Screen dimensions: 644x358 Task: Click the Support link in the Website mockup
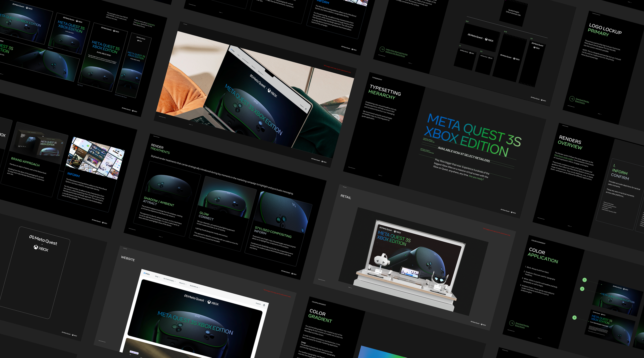point(258,304)
